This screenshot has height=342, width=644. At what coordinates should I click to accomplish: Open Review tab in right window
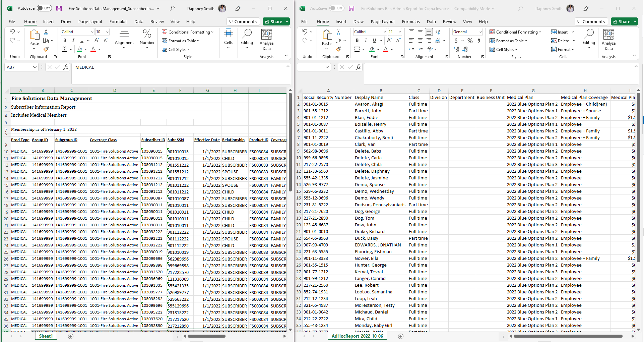(x=449, y=21)
